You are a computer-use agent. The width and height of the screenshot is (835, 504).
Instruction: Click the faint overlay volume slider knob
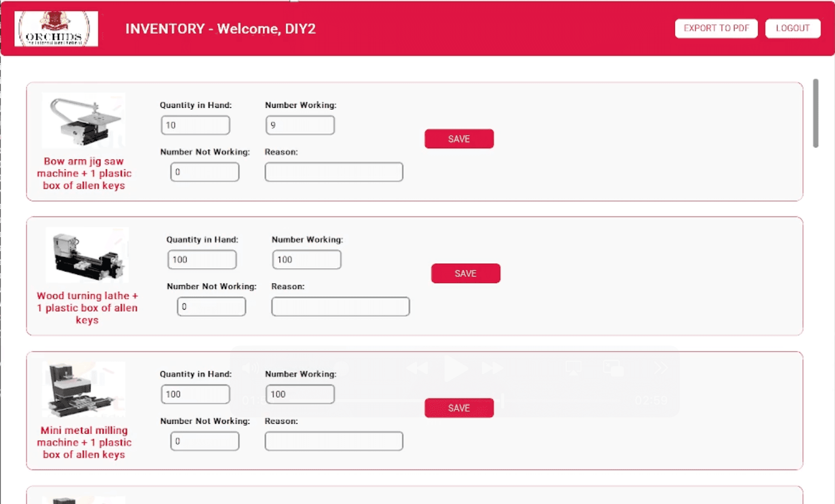pyautogui.click(x=342, y=368)
